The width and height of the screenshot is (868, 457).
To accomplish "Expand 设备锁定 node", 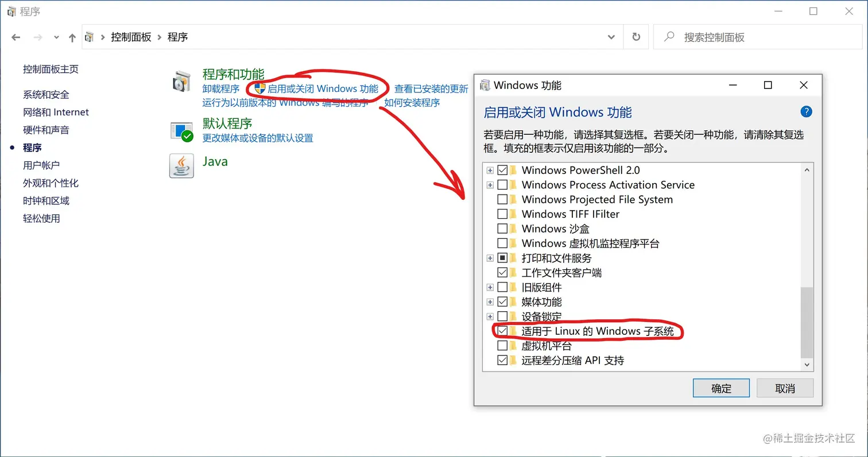I will (x=490, y=316).
